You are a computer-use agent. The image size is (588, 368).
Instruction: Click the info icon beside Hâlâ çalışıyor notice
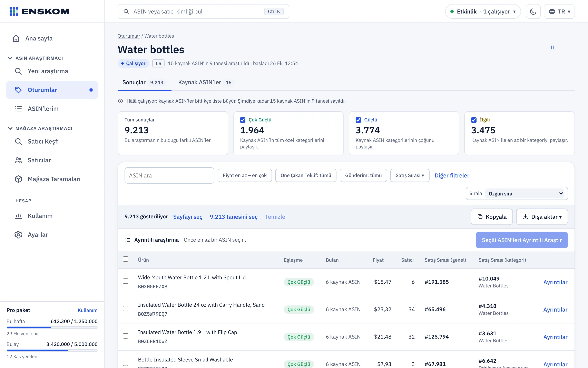tap(120, 101)
